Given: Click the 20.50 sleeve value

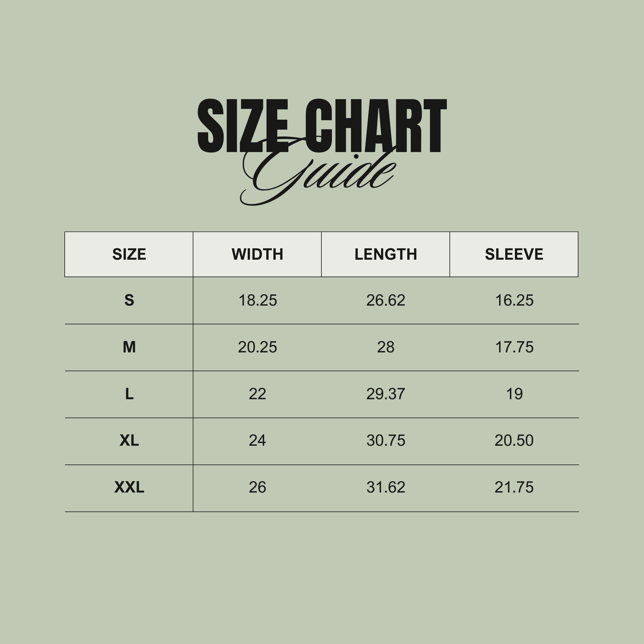Looking at the screenshot, I should pos(514,441).
